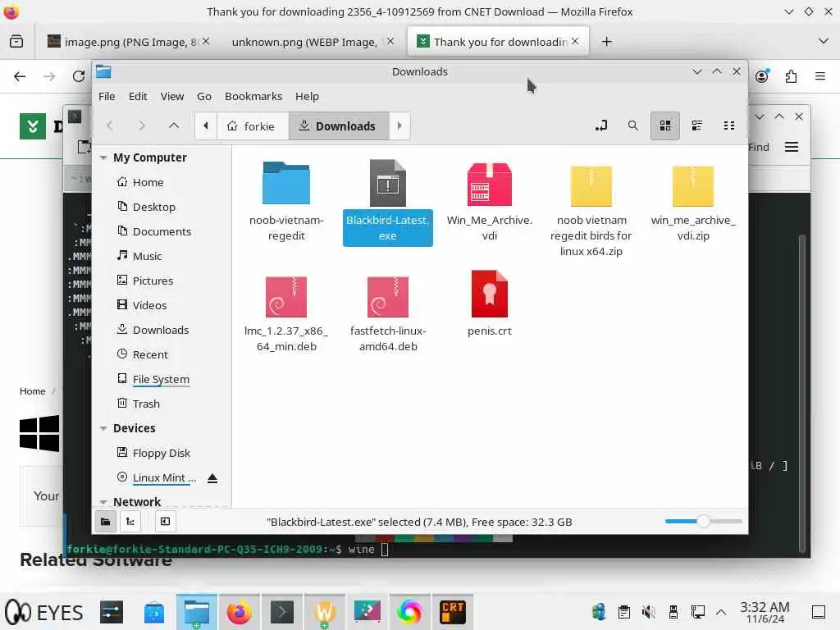The height and width of the screenshot is (630, 840).
Task: Open Firefox extensions button
Action: click(791, 76)
